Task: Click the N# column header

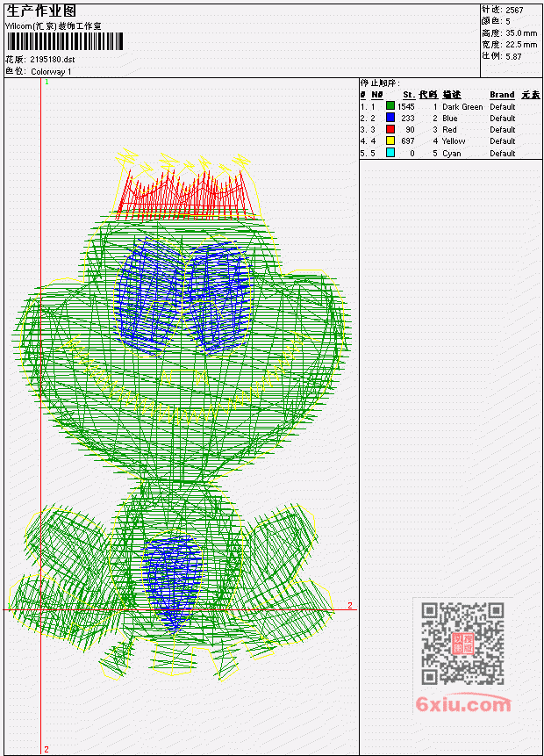Action: pyautogui.click(x=376, y=95)
